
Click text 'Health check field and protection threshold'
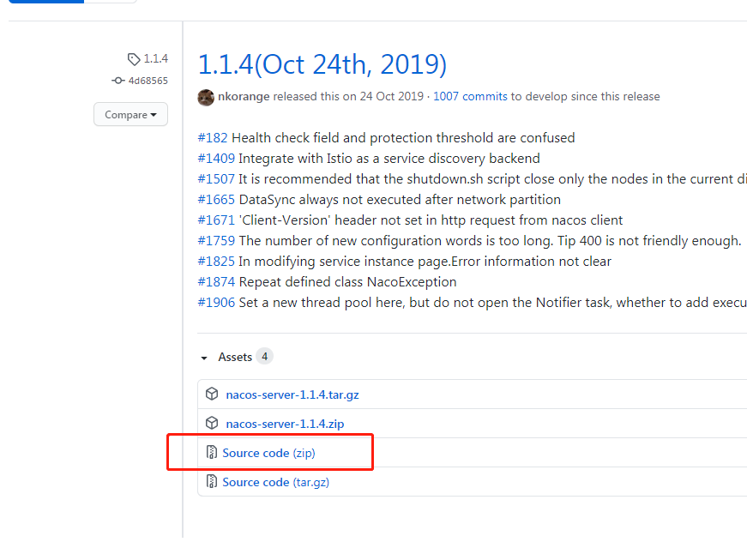[363, 138]
